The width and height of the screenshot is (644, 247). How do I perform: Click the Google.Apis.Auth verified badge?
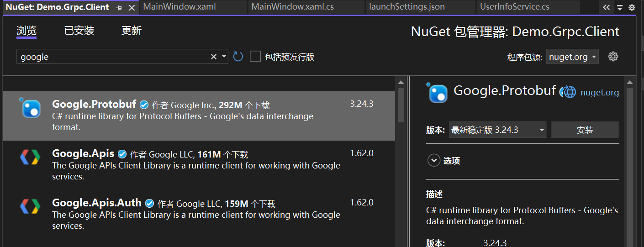click(x=150, y=203)
